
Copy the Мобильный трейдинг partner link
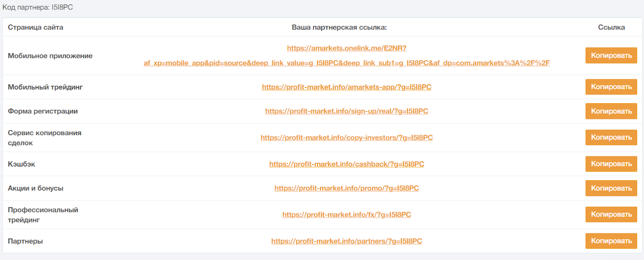point(611,87)
